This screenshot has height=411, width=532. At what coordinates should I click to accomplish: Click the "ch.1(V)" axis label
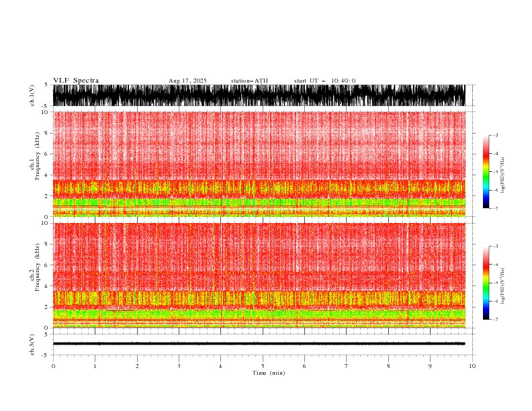[32, 95]
